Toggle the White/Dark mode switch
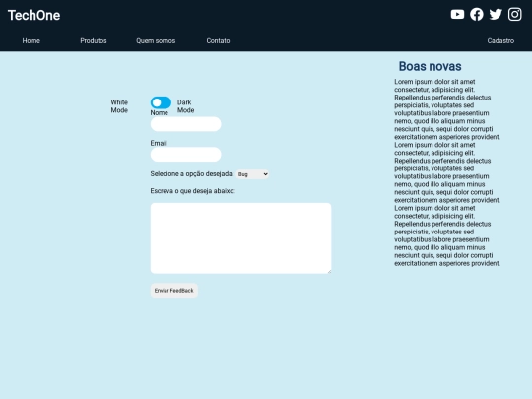Image resolution: width=532 pixels, height=399 pixels. 161,102
